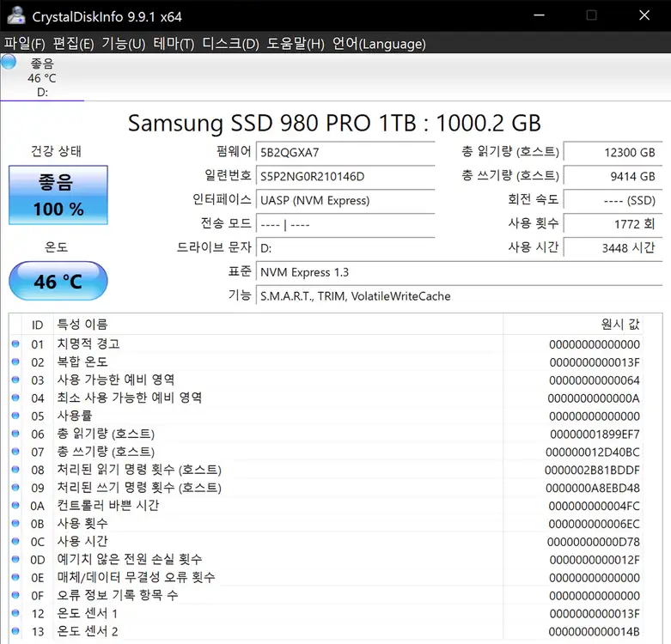671x644 pixels.
Task: Click status icon for row 0E 매체/데이터 무결성 오류
Action: click(15, 577)
